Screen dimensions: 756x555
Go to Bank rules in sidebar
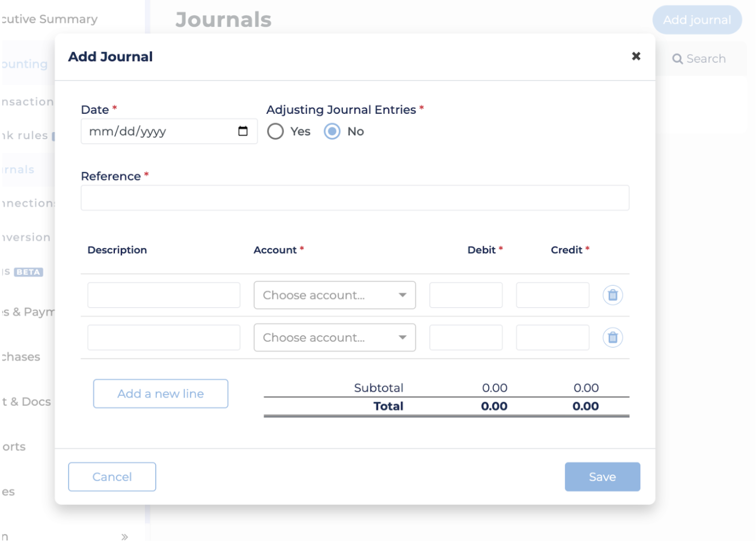pyautogui.click(x=26, y=136)
